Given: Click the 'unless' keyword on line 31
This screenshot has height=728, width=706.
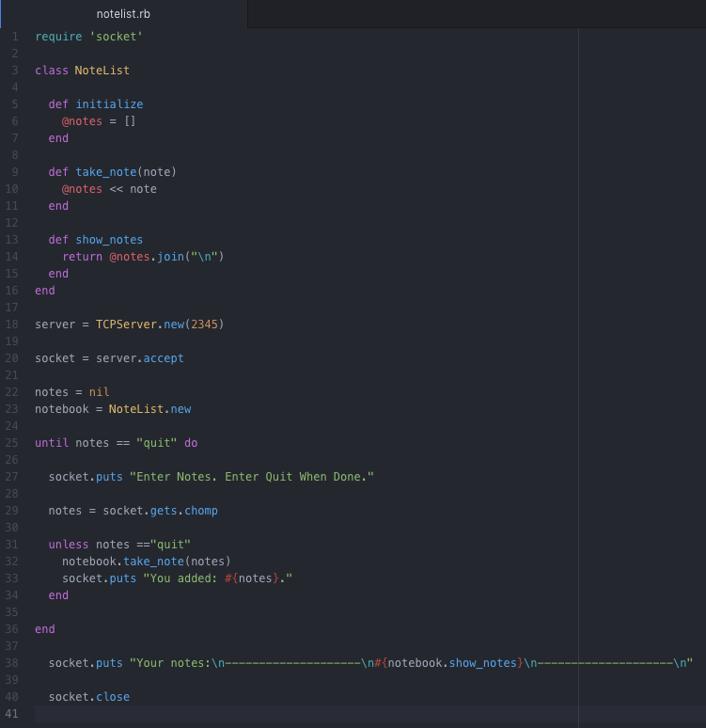Looking at the screenshot, I should pos(69,545).
